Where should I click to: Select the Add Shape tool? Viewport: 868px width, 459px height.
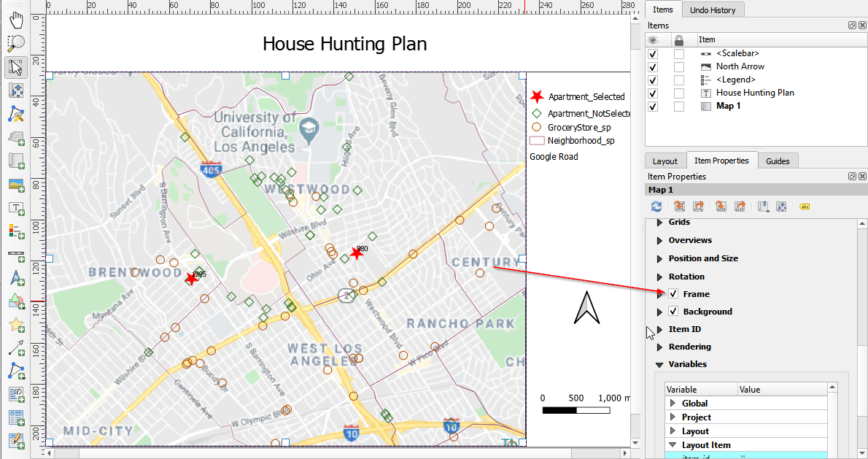point(16,302)
